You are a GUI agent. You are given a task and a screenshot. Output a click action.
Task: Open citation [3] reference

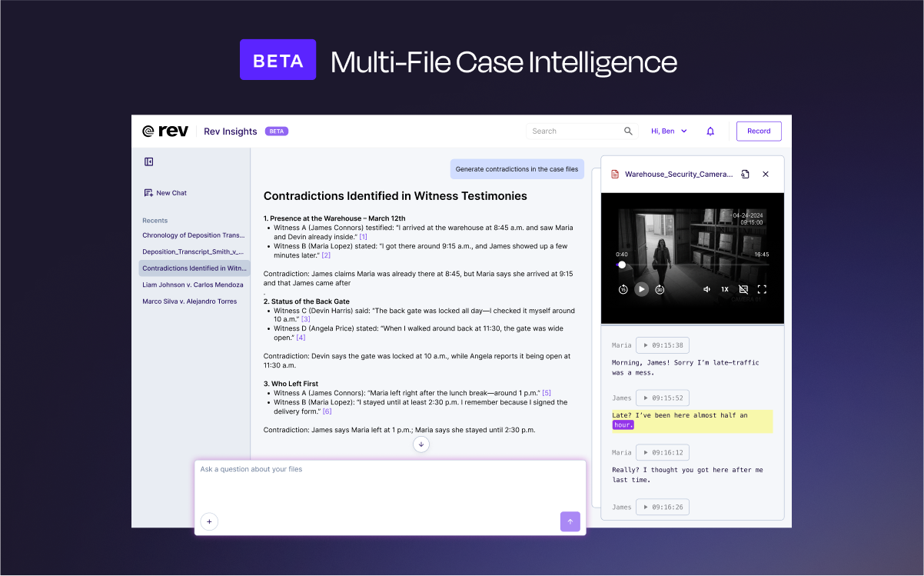click(x=305, y=319)
